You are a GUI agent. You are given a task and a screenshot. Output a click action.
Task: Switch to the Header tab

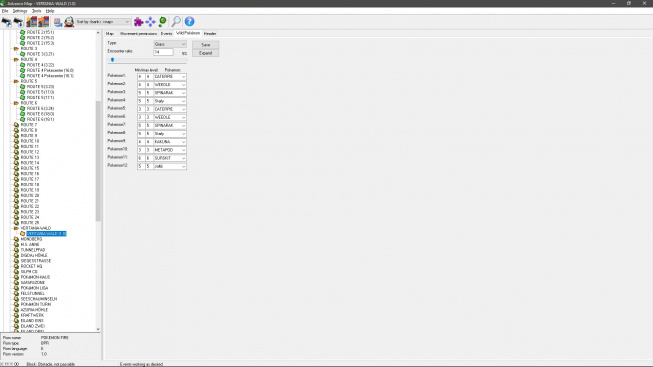pos(210,33)
